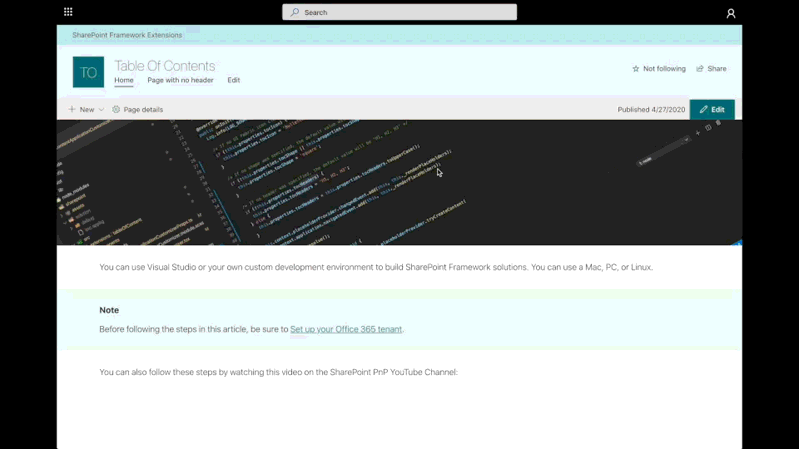
Task: Open the Set up your Office 365 tenant link
Action: [346, 329]
